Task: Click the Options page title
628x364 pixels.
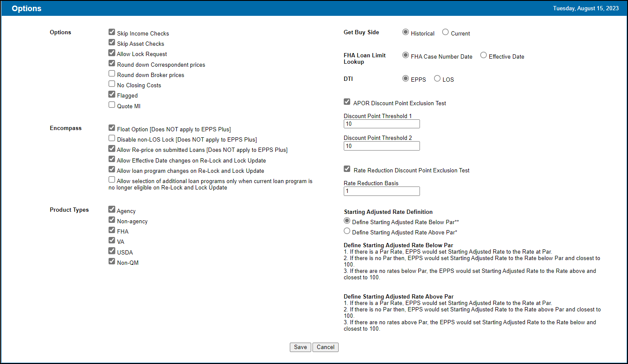Action: (x=27, y=9)
